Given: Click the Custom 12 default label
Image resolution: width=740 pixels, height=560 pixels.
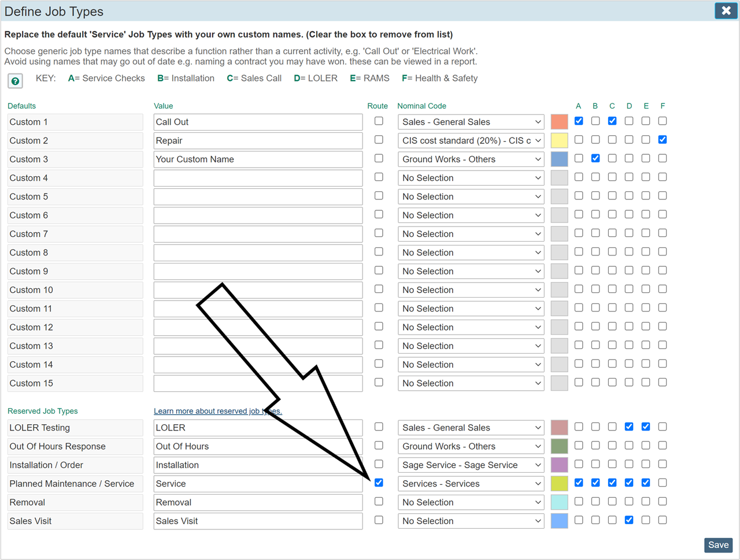Looking at the screenshot, I should [x=75, y=327].
